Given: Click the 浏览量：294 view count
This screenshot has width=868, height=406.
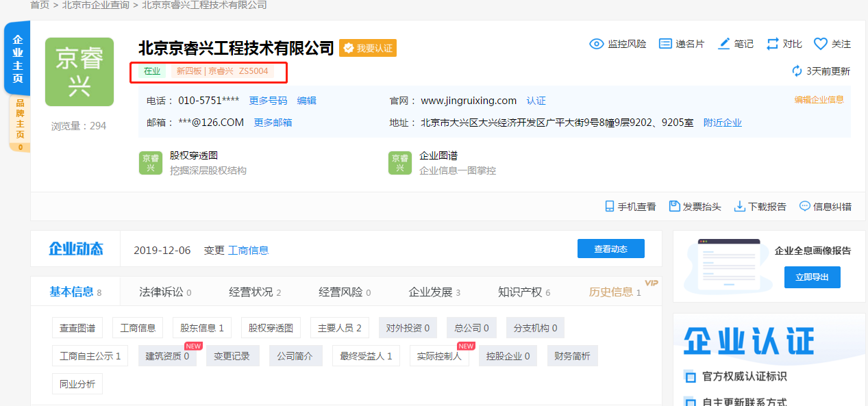Looking at the screenshot, I should pos(79,126).
